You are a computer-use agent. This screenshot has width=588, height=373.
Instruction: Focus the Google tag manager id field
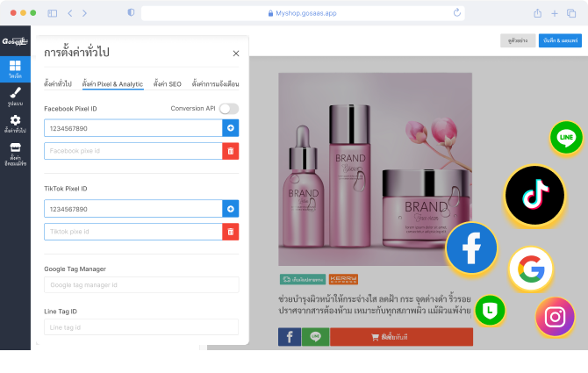[x=141, y=285]
